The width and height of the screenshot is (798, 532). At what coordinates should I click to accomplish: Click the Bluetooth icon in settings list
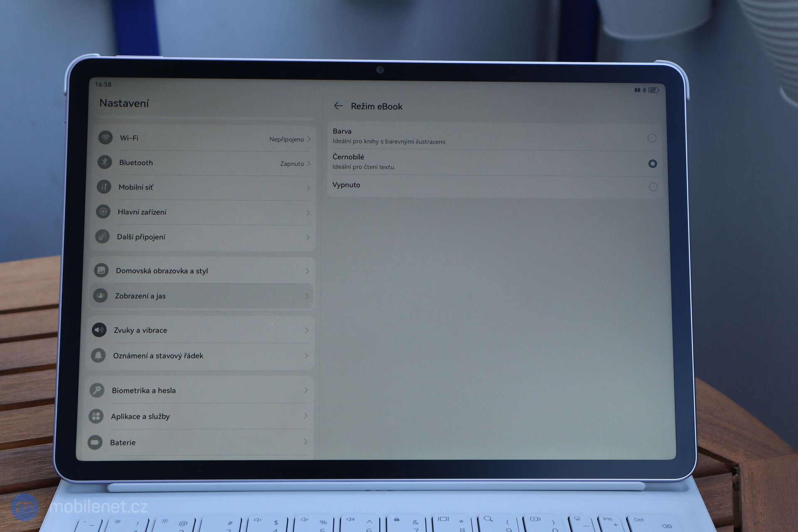104,162
